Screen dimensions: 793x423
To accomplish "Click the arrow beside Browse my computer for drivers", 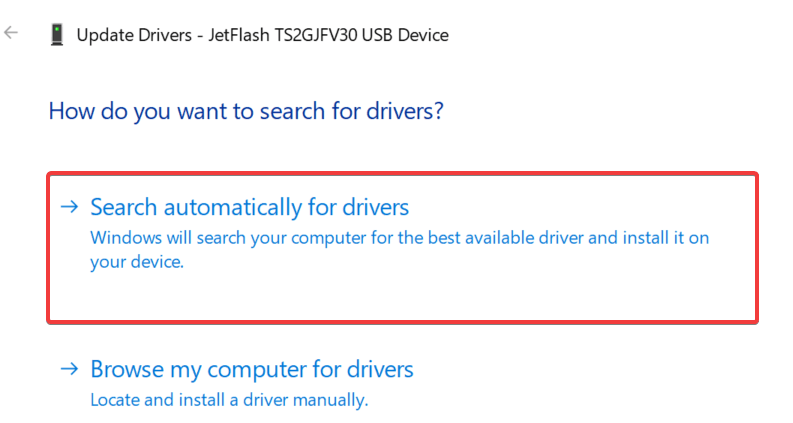I will coord(69,369).
